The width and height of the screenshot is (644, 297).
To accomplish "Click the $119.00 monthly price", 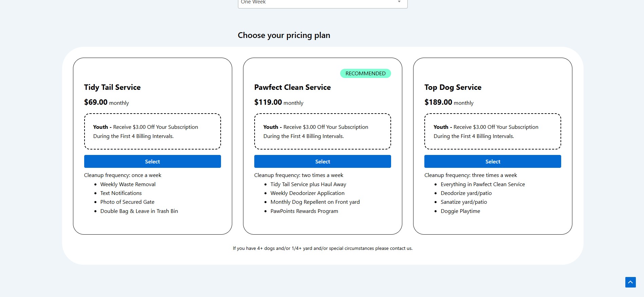I will coord(279,102).
